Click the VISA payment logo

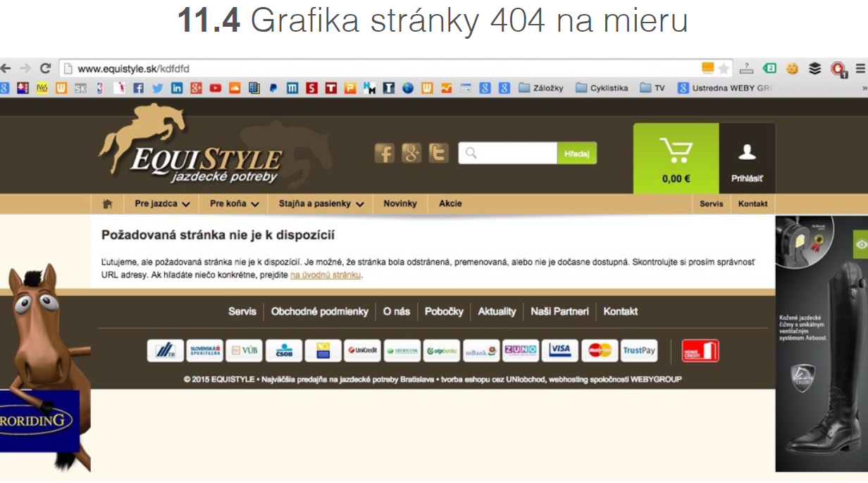[x=560, y=350]
